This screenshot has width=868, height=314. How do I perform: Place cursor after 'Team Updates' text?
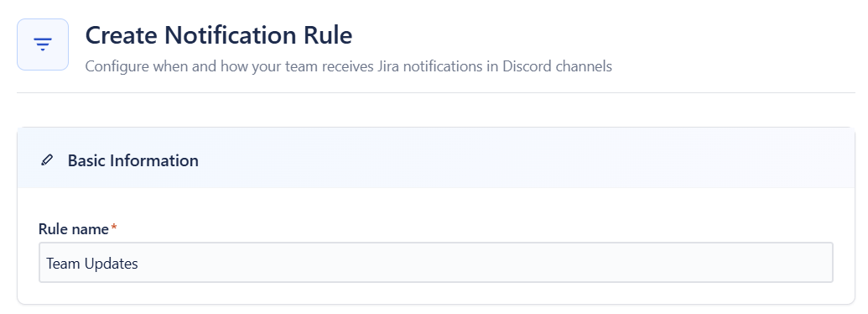coord(139,263)
